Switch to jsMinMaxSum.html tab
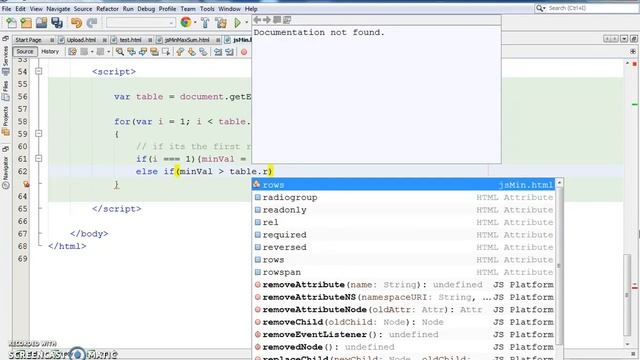640x360 pixels. click(187, 40)
